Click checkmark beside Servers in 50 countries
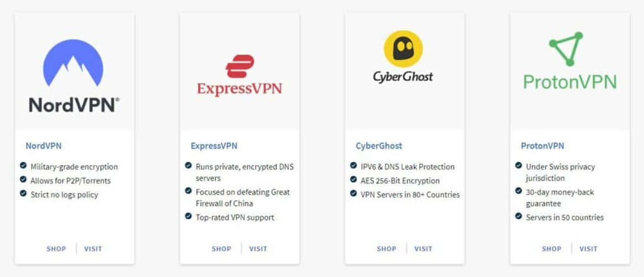 (x=518, y=217)
